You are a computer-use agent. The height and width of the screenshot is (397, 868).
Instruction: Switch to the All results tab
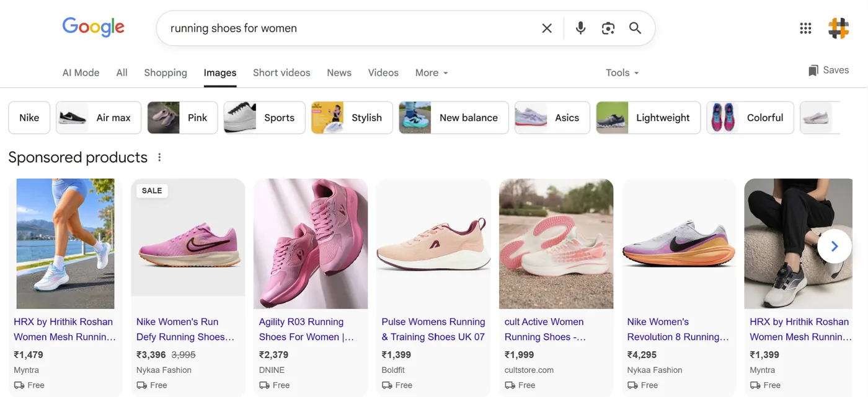tap(122, 72)
